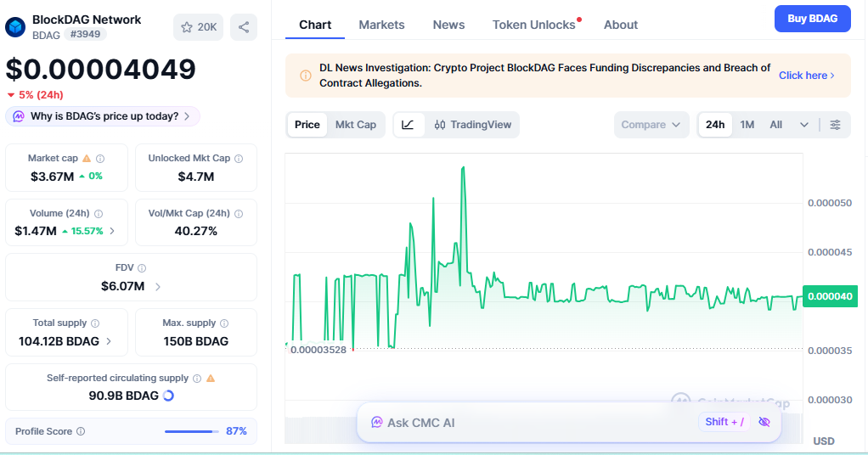Click the 87% profile score value

click(236, 431)
